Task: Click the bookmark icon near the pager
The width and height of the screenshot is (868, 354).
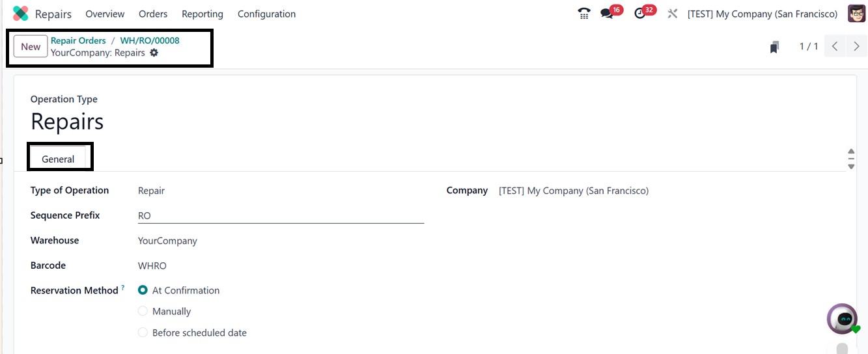Action: click(x=774, y=47)
